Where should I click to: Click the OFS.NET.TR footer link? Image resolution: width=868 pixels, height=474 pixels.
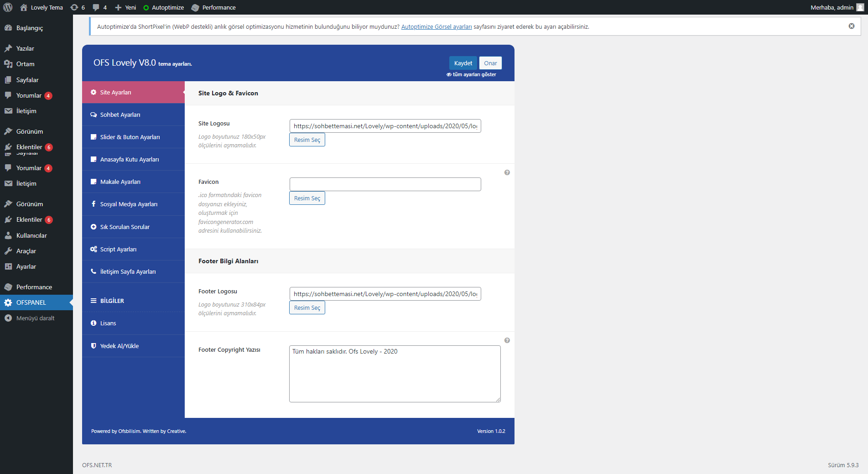[x=97, y=465]
